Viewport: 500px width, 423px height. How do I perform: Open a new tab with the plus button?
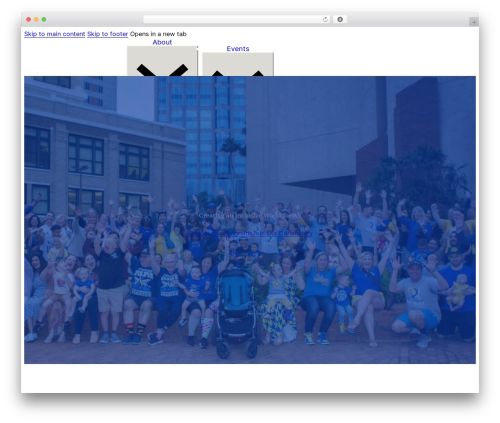[x=474, y=22]
